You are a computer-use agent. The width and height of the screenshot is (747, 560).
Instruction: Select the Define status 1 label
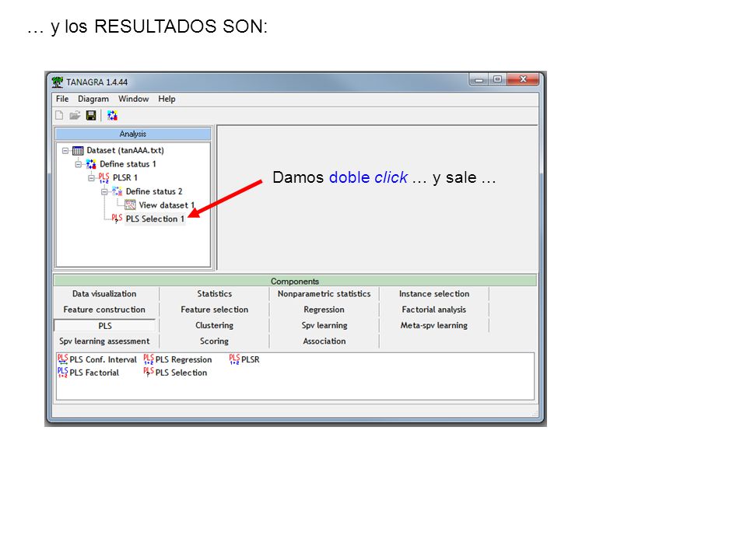128,164
